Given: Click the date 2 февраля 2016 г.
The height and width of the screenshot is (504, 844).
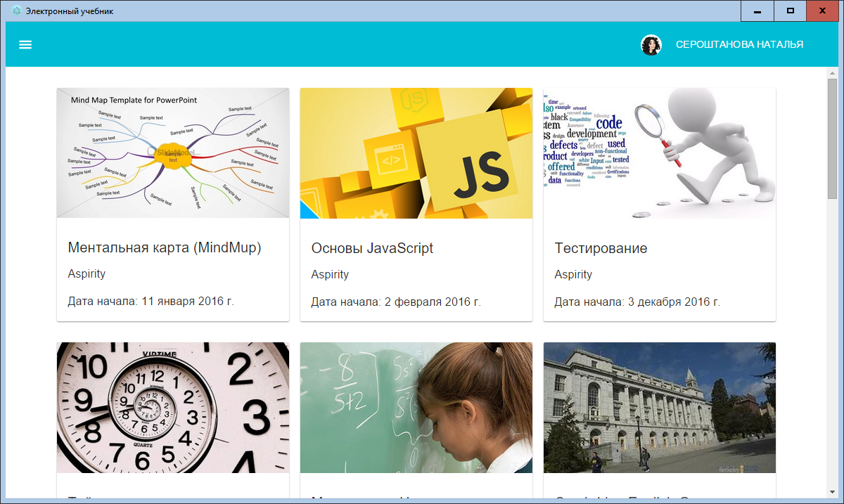Looking at the screenshot, I should [x=433, y=302].
